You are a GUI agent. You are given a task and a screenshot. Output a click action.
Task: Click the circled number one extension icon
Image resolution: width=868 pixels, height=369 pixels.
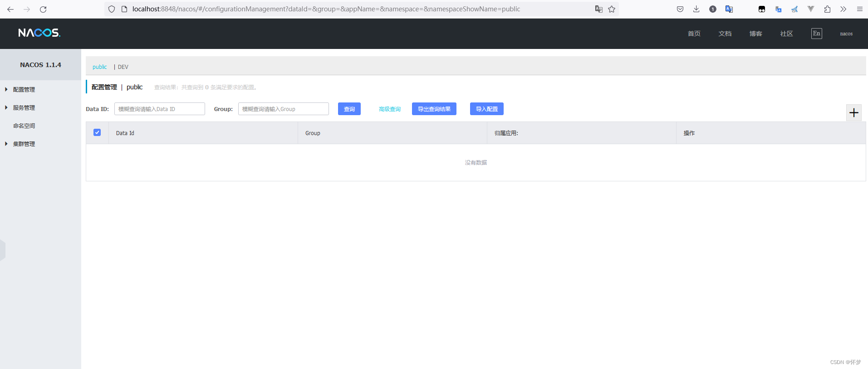point(713,9)
